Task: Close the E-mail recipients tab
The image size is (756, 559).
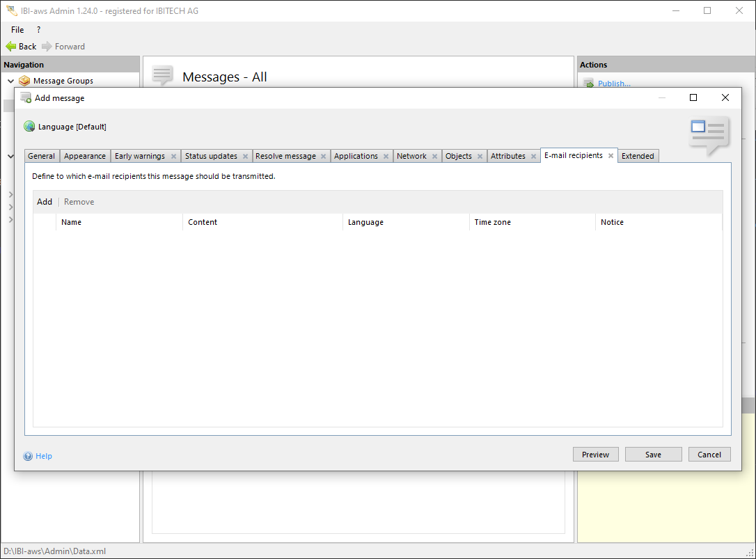Action: [611, 156]
